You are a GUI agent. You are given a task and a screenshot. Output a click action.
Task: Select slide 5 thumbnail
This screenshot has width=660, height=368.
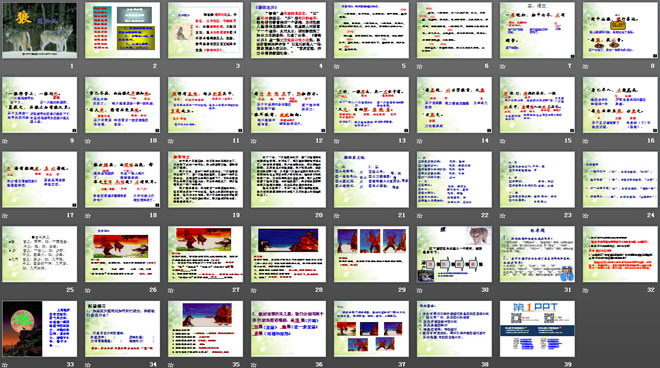tap(371, 30)
